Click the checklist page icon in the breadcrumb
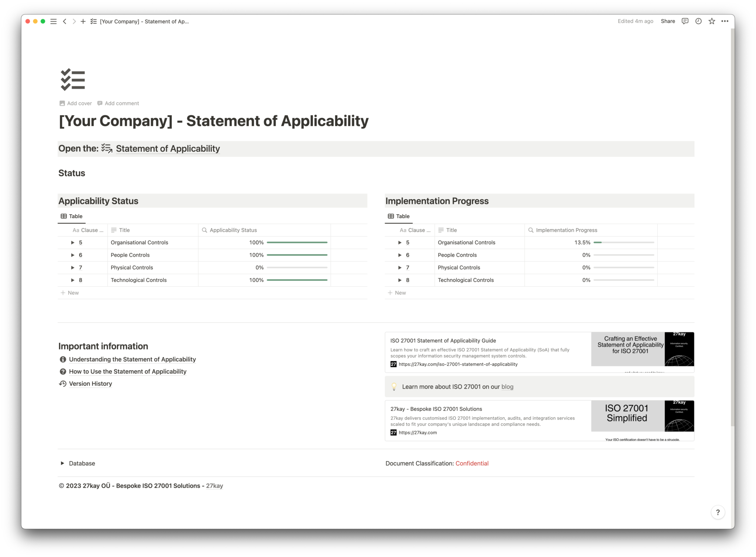The width and height of the screenshot is (756, 557). pos(93,21)
